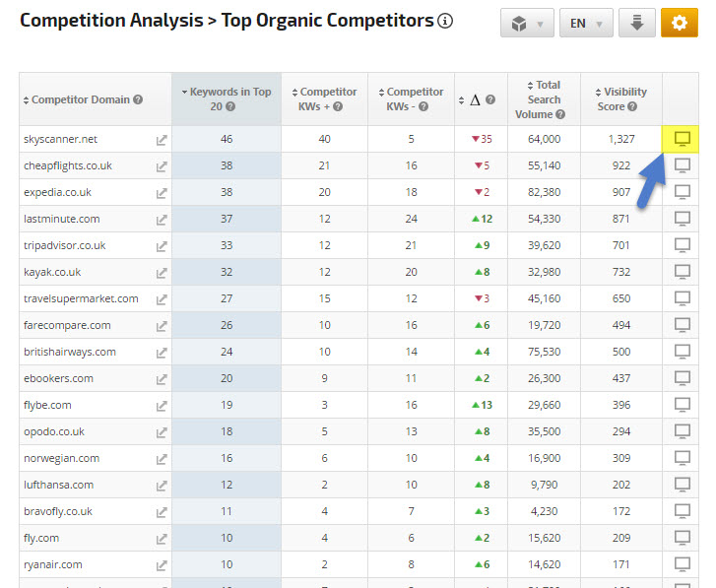Open external link icon for skyscanner.net
This screenshot has height=588, width=716.
(162, 140)
